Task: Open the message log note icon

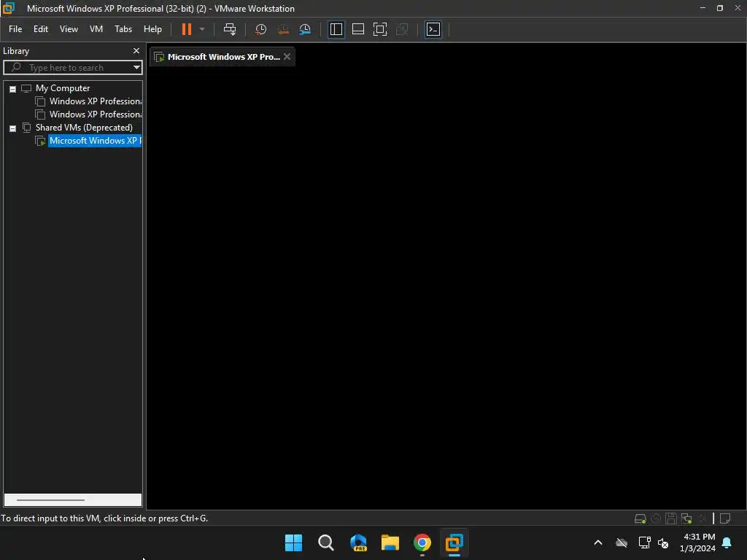Action: coord(725,518)
